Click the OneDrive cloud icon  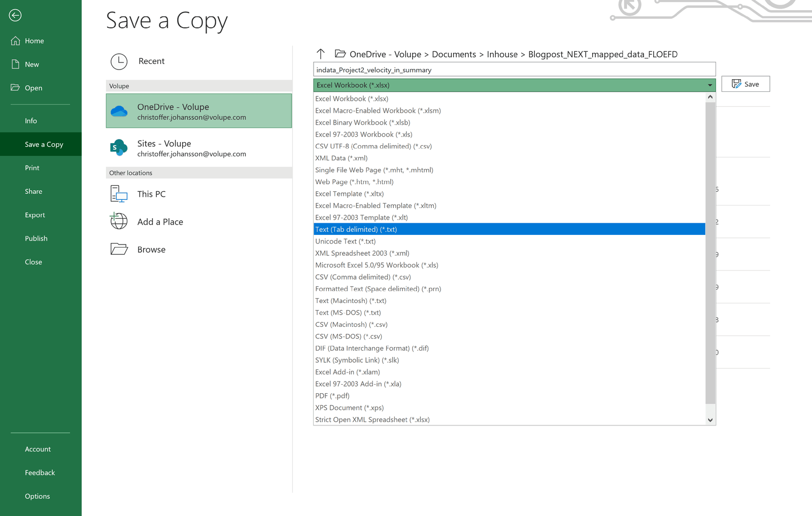coord(119,111)
